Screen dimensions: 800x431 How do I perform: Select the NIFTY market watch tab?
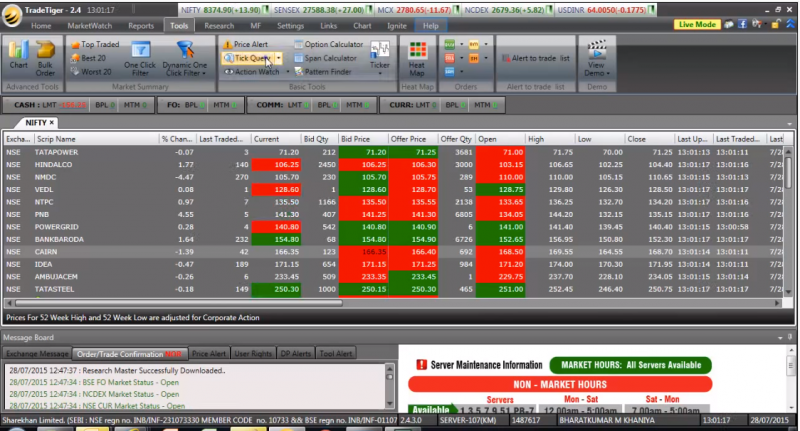(x=36, y=122)
